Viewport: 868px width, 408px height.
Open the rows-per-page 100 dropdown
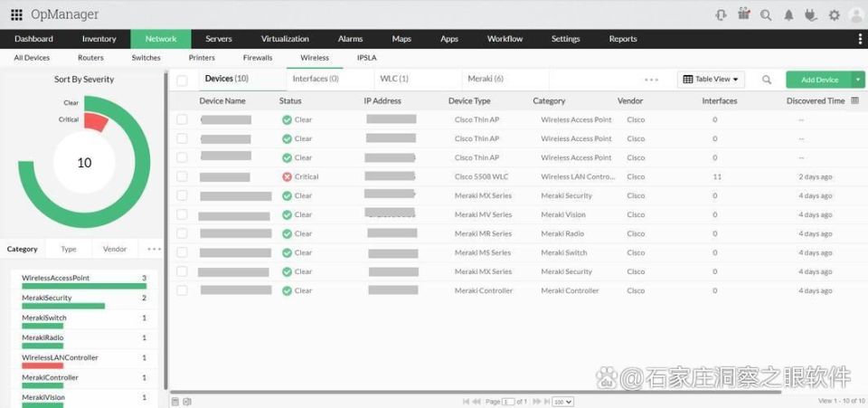pos(563,402)
